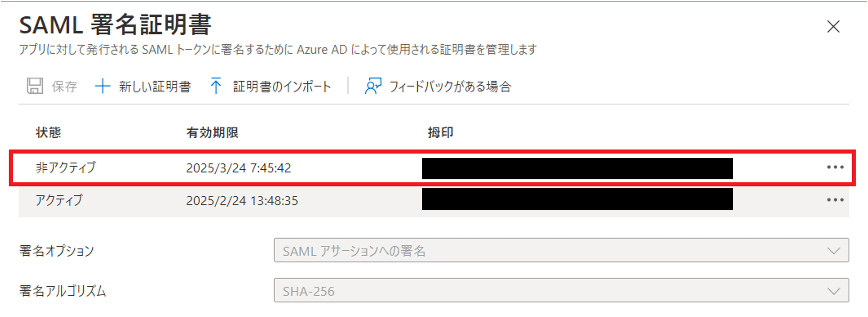Expand the 署名アルゴリズム SHA-256 dropdown
Image resolution: width=868 pixels, height=317 pixels.
(561, 290)
